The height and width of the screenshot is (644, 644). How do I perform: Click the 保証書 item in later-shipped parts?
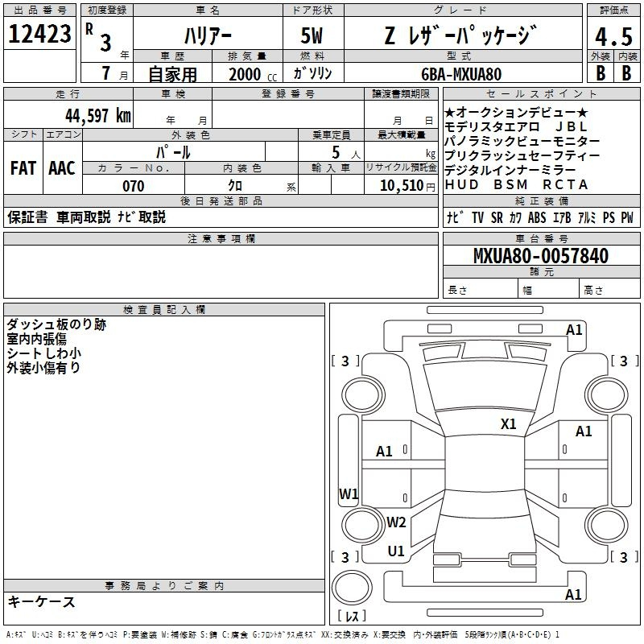pyautogui.click(x=27, y=217)
